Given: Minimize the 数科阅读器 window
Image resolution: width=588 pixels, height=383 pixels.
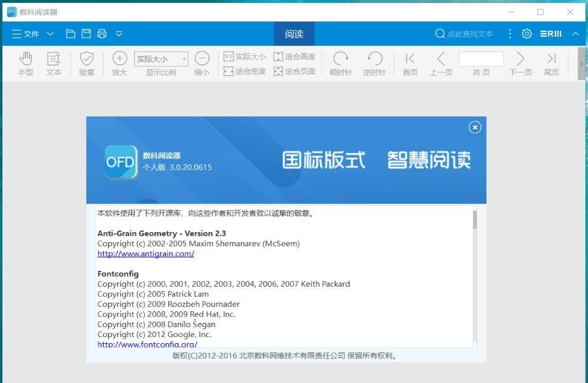Looking at the screenshot, I should pos(511,12).
